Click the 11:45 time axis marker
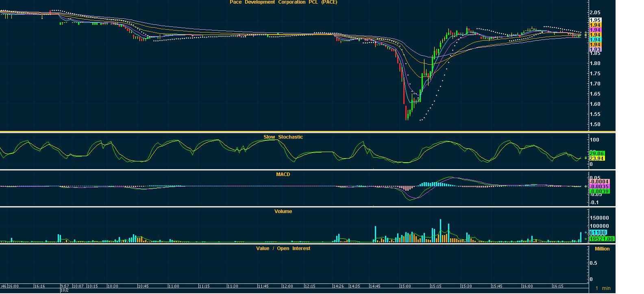The image size is (644, 294). point(263,286)
